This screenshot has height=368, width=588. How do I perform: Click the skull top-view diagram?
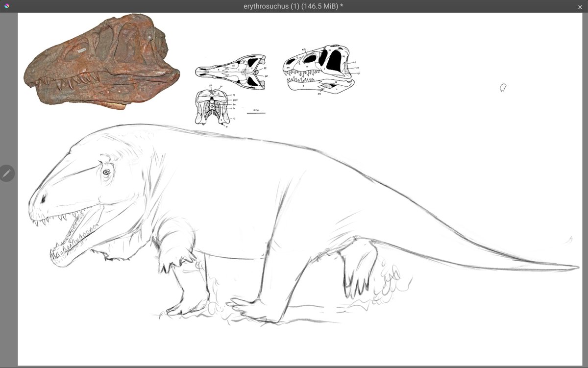(231, 72)
